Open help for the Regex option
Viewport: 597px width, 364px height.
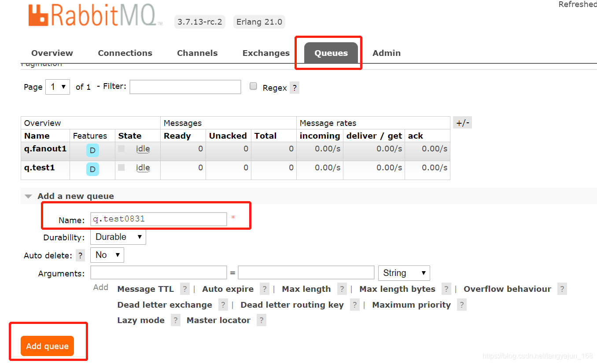pos(295,88)
